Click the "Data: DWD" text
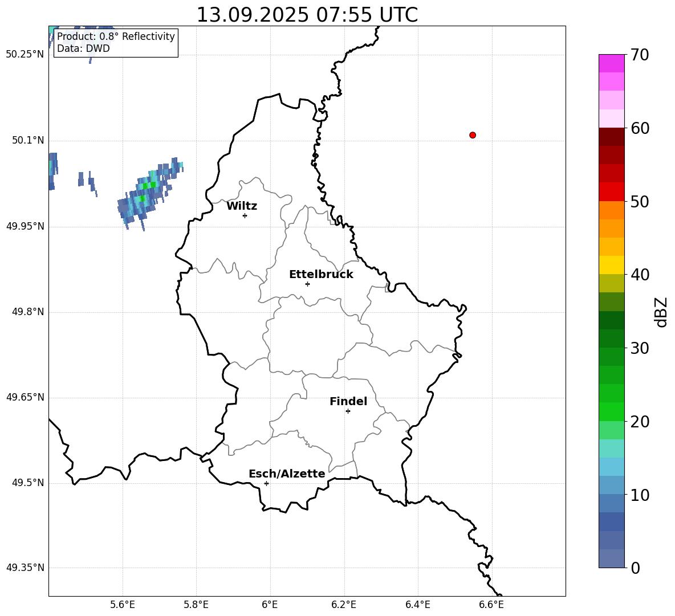The width and height of the screenshot is (675, 616). click(x=83, y=48)
